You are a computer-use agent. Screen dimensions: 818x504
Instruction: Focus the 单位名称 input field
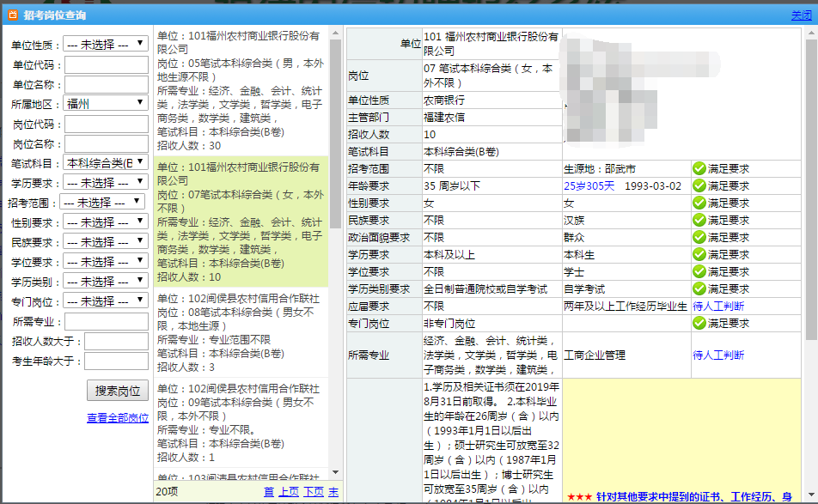107,84
